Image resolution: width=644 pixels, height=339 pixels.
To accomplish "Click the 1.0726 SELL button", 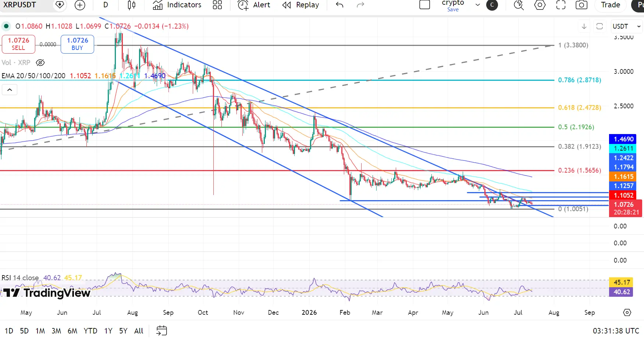I will coord(18,44).
